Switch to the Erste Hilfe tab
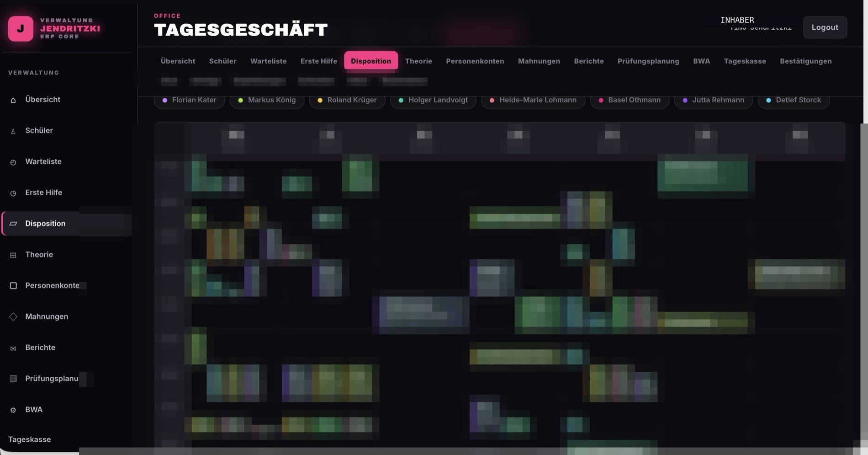 [318, 61]
